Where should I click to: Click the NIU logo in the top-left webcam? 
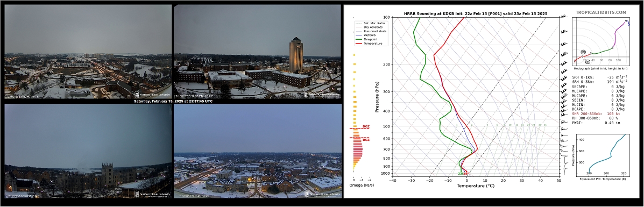(x=152, y=94)
